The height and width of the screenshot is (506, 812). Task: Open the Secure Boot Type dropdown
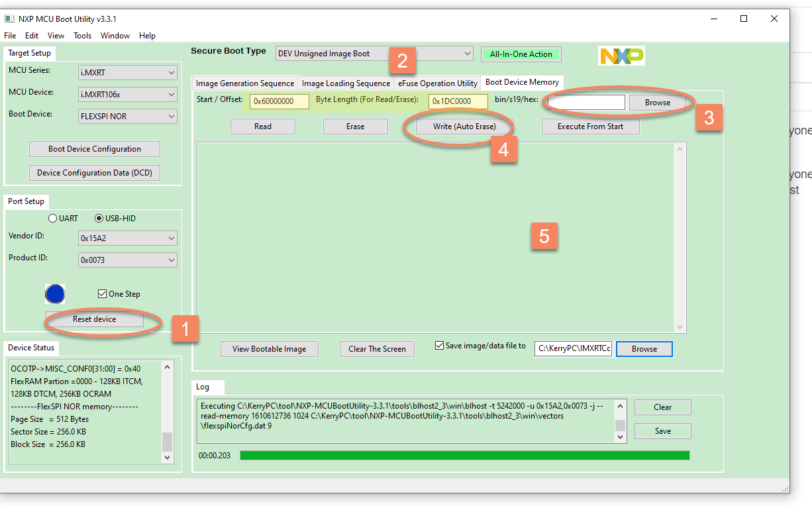pos(374,54)
